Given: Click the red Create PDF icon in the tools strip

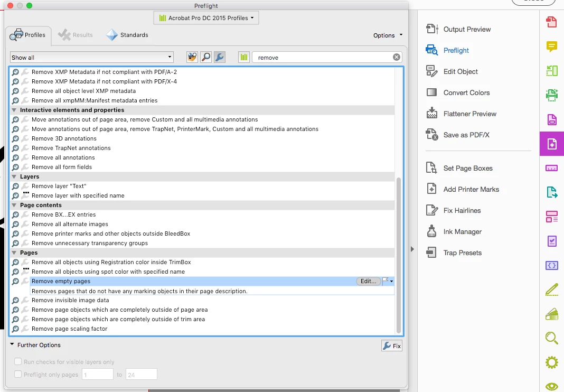Looking at the screenshot, I should [552, 22].
